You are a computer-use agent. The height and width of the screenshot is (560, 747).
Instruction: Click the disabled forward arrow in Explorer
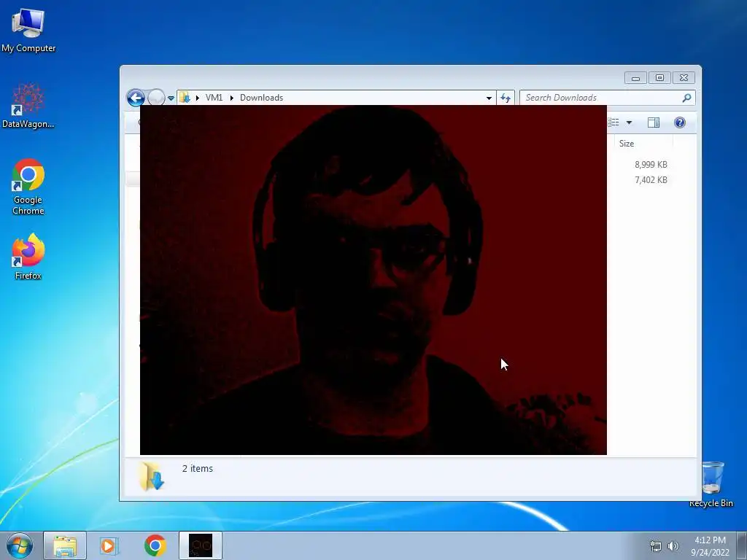pyautogui.click(x=156, y=98)
